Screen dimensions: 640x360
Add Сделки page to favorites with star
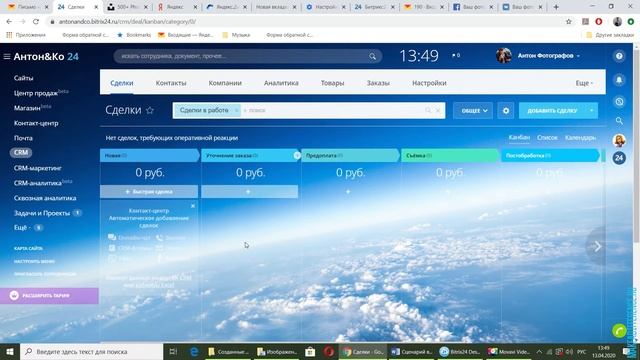coord(150,110)
